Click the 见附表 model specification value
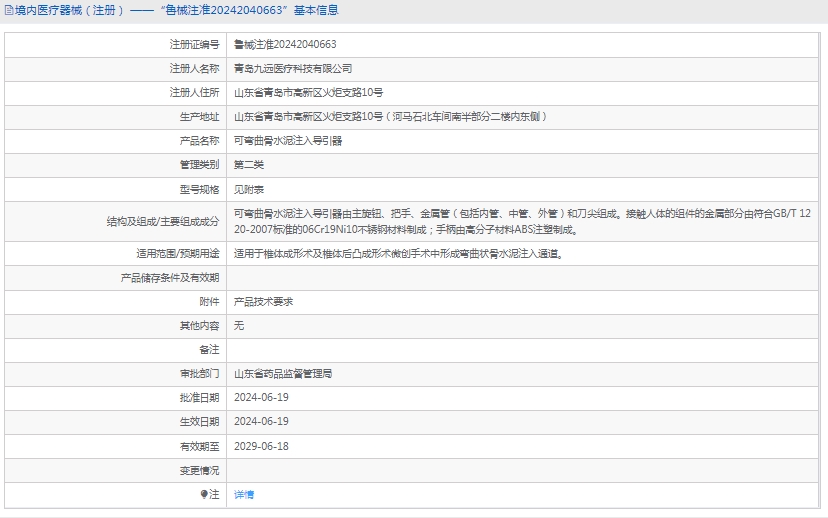The width and height of the screenshot is (828, 518). pos(249,189)
